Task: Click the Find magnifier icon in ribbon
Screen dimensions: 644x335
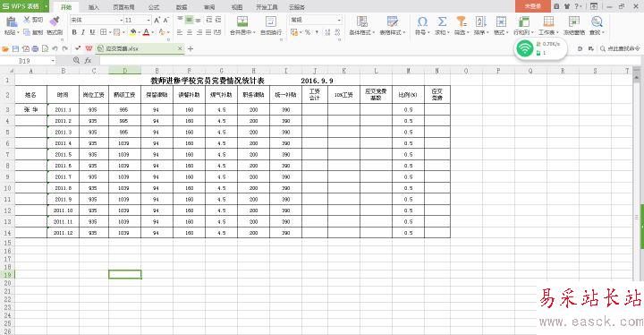Action: 597,21
